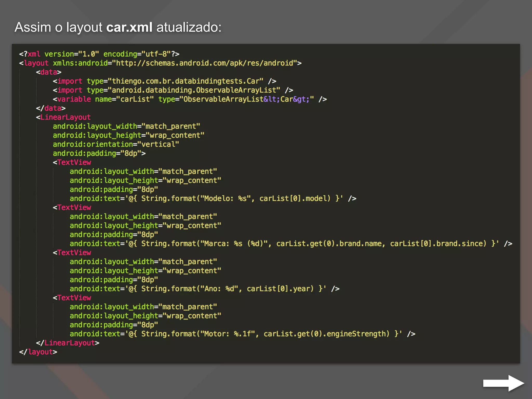Image resolution: width=532 pixels, height=399 pixels.
Task: Click the text line containing "Motor: %.1f"
Action: [243, 334]
